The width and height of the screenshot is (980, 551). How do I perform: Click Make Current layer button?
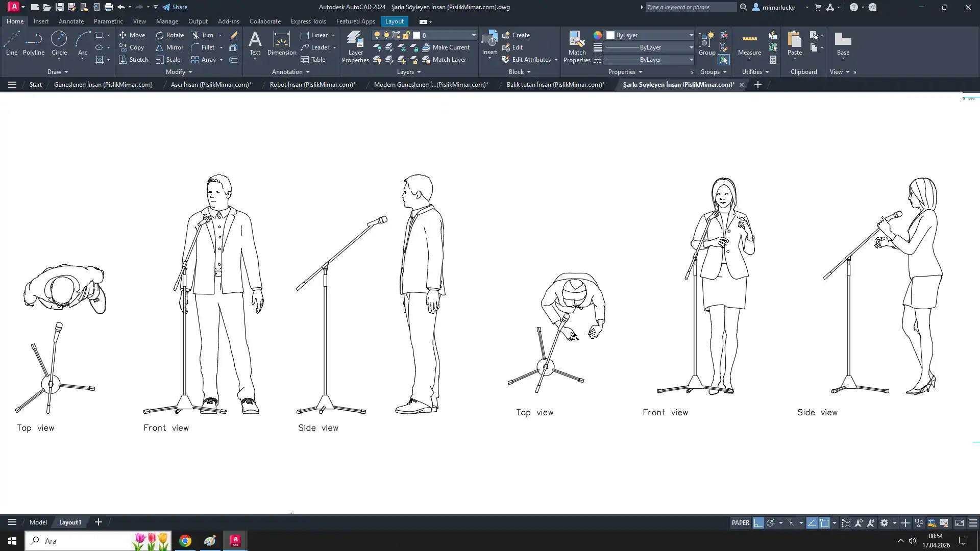coord(446,47)
